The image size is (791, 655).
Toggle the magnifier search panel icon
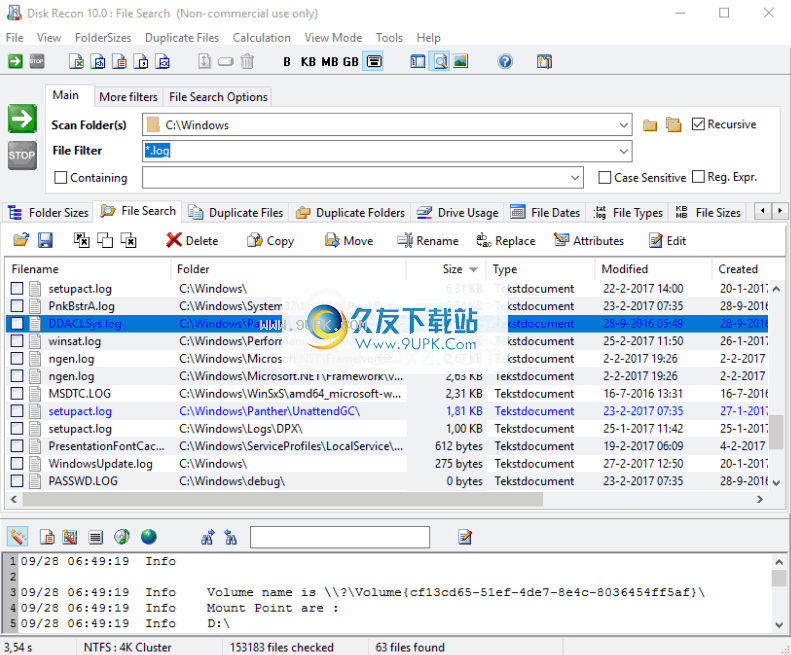440,62
